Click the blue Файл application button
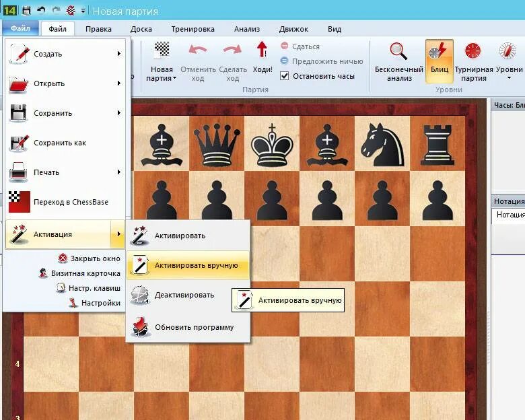Screen dimensions: 525x420 pyautogui.click(x=20, y=28)
